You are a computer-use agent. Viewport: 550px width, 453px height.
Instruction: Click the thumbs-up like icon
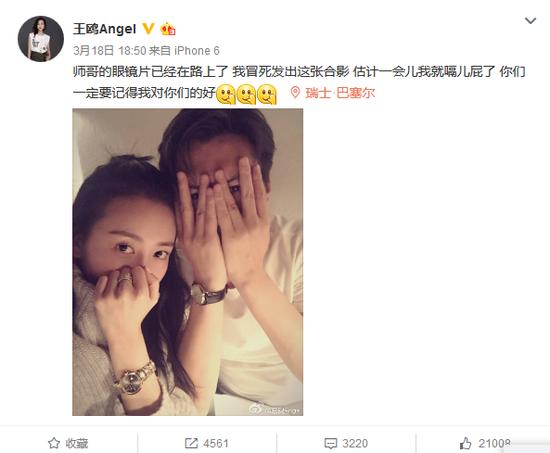pos(465,444)
